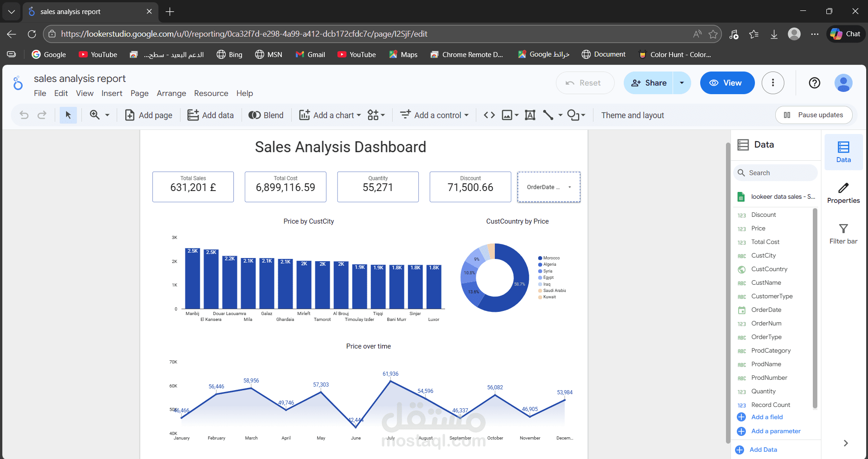Select the Blend data tool

pos(266,115)
